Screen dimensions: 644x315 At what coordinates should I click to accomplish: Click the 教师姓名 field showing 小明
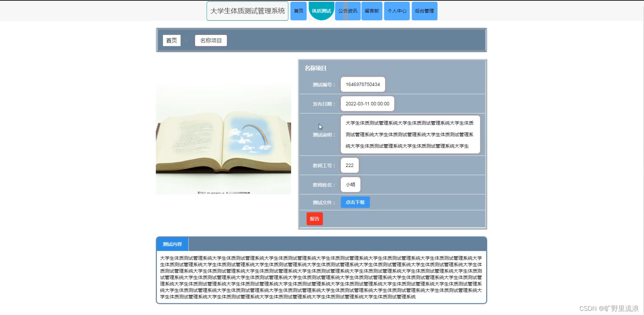[x=350, y=184]
